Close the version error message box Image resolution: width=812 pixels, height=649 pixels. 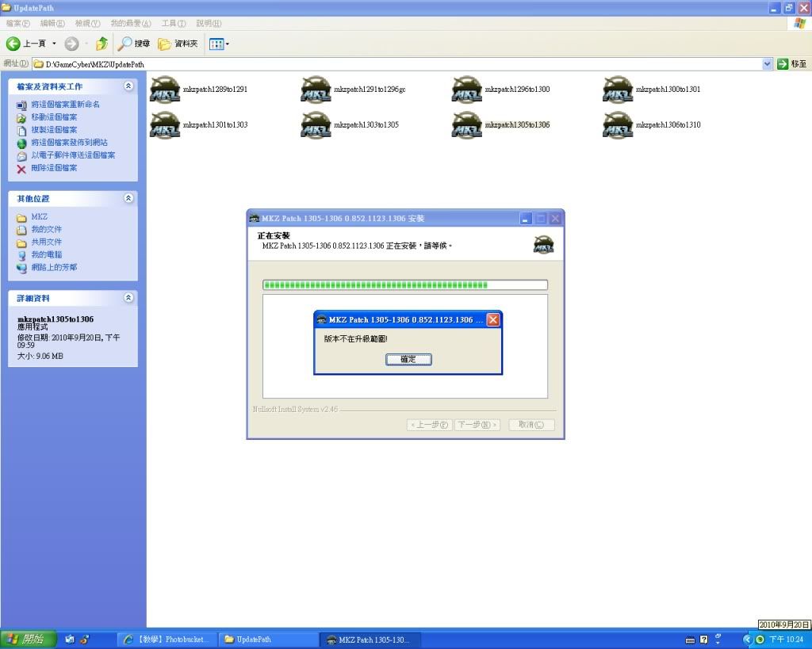point(493,320)
